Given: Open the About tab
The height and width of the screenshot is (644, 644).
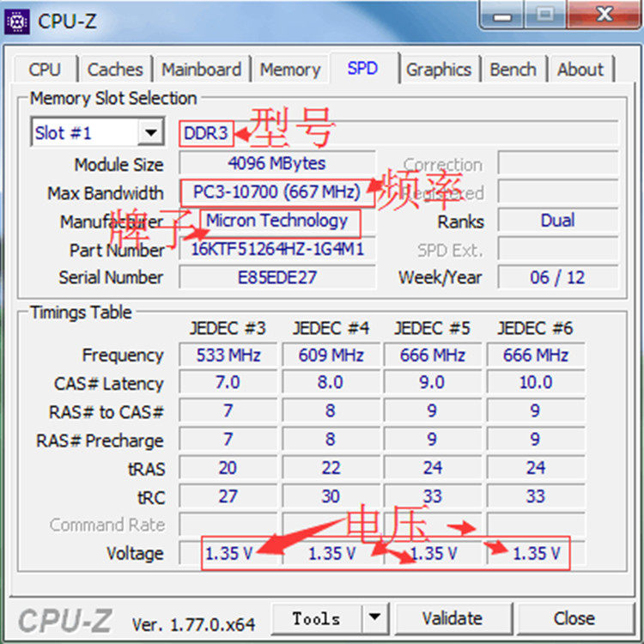Looking at the screenshot, I should tap(580, 70).
